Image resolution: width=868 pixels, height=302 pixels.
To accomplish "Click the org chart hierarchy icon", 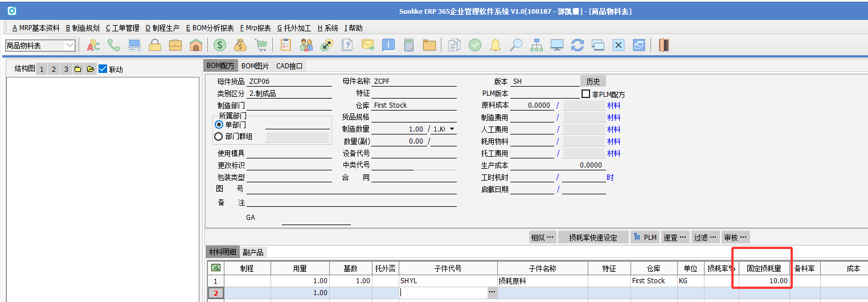I will [537, 45].
